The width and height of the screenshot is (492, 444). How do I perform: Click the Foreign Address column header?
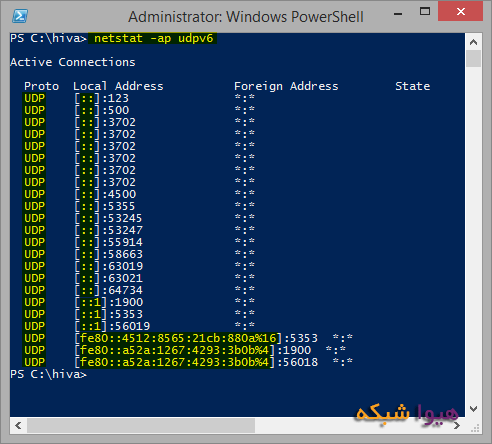pos(286,86)
